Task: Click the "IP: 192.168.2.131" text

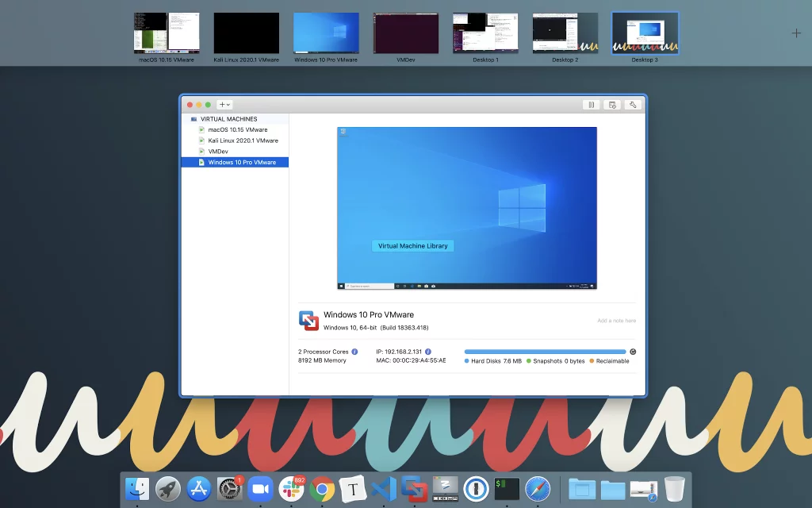Action: (400, 352)
